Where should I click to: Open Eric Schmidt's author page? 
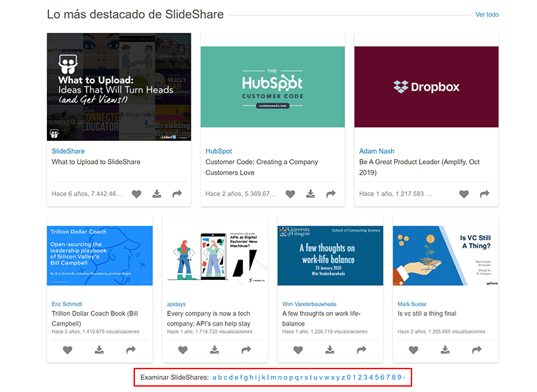pos(66,303)
